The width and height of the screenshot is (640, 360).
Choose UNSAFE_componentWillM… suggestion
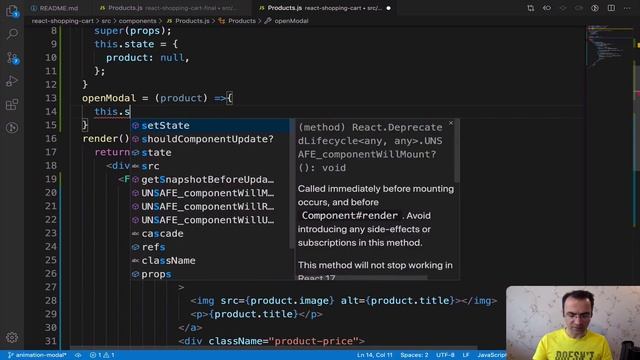210,193
